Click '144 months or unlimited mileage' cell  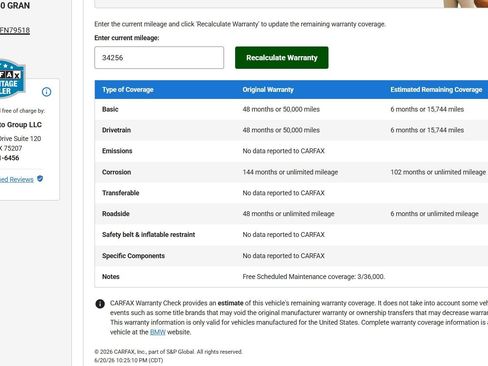click(x=290, y=172)
